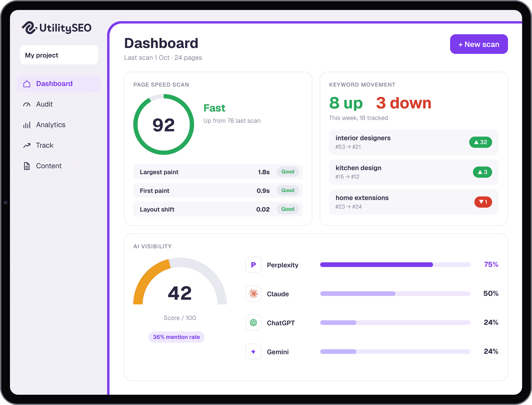Open the interior designers keyword row
The width and height of the screenshot is (532, 405).
click(414, 142)
